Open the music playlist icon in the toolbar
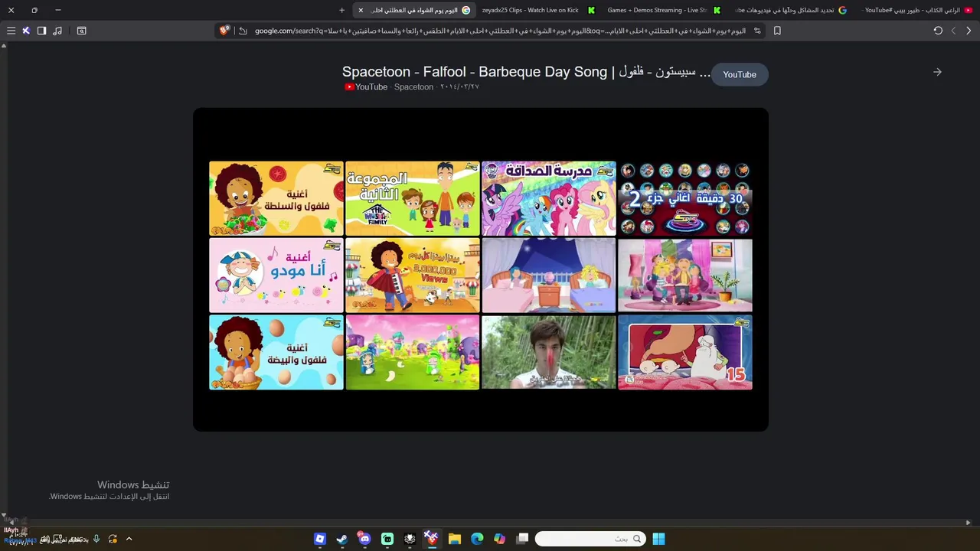The width and height of the screenshot is (980, 551). [57, 31]
